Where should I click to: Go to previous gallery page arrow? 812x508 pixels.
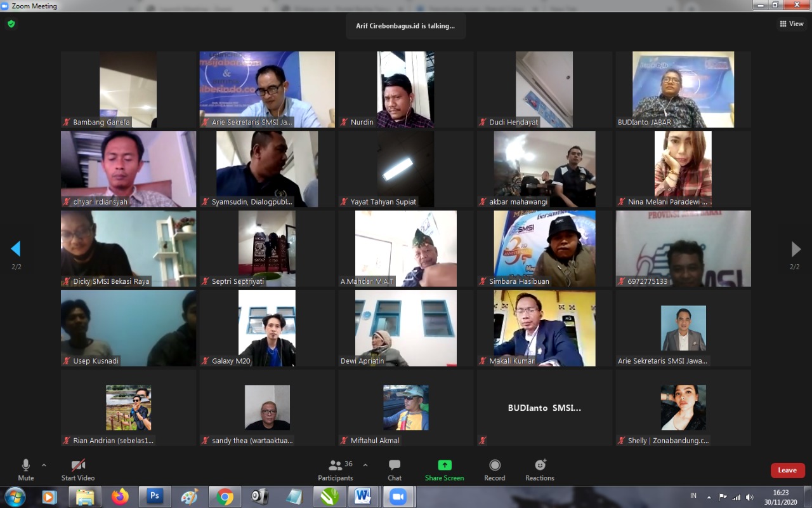click(16, 249)
